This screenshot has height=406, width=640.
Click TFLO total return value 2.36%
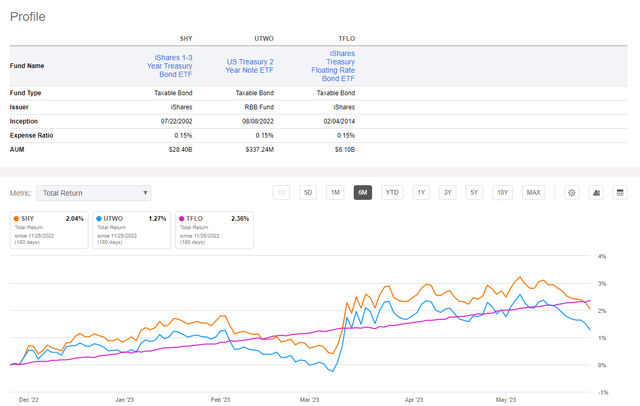(240, 219)
